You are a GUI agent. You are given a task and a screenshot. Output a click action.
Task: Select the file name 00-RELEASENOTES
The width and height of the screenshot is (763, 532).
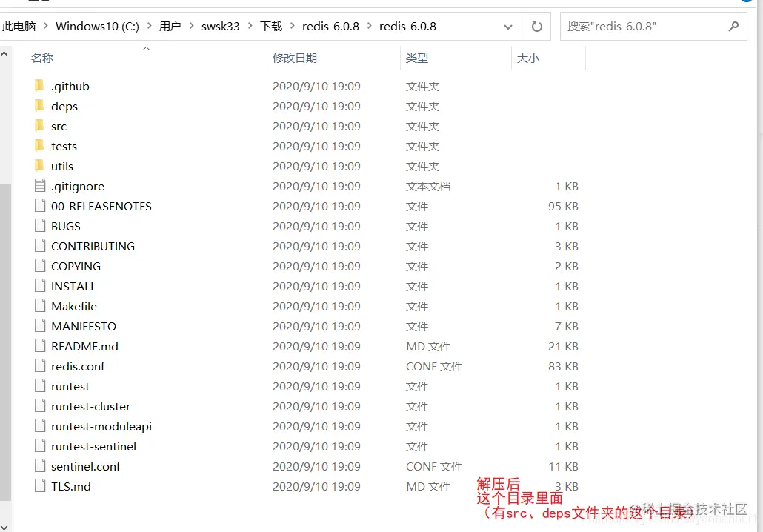[101, 207]
